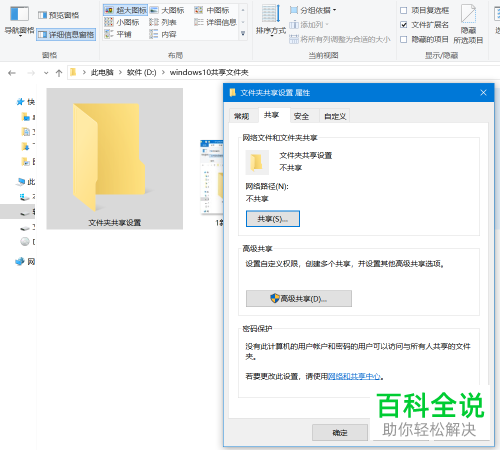Select 中图标 medium icons layout
500x450 pixels.
[212, 10]
